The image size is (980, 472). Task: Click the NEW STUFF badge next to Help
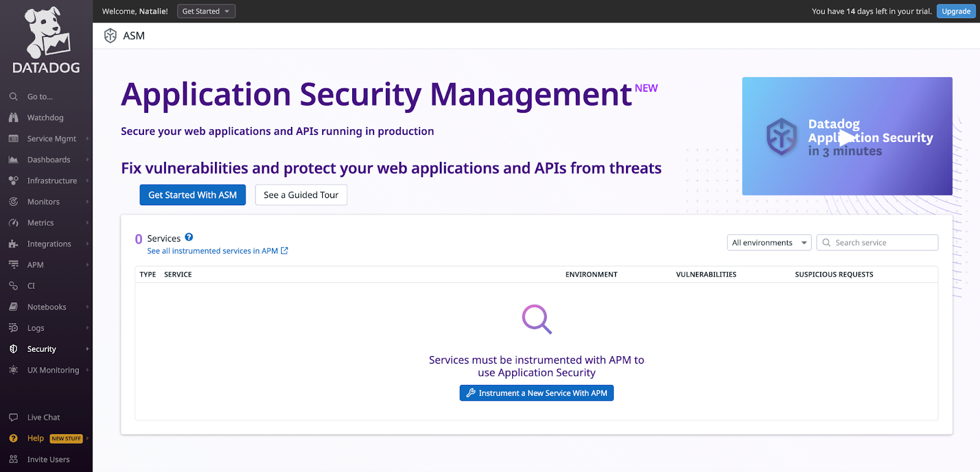point(66,438)
